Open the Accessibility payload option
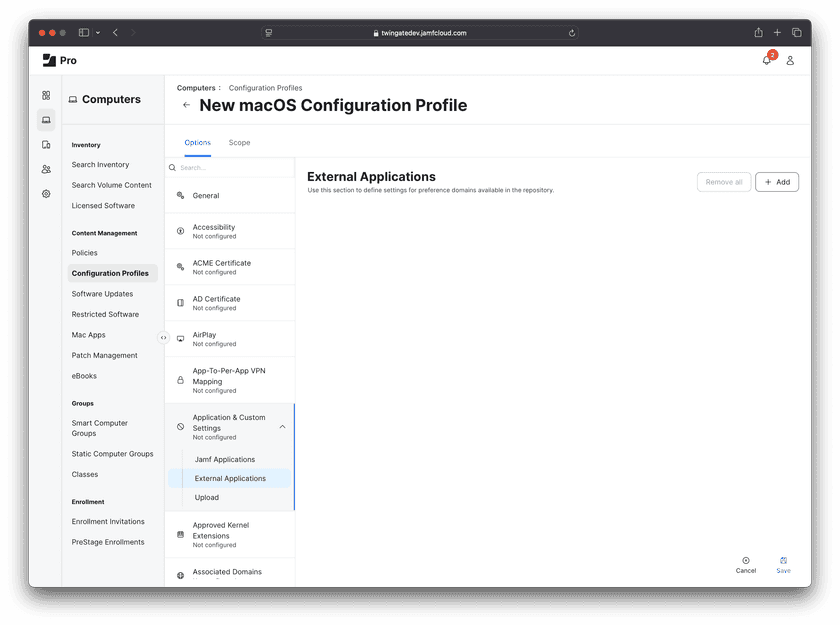 click(x=214, y=231)
